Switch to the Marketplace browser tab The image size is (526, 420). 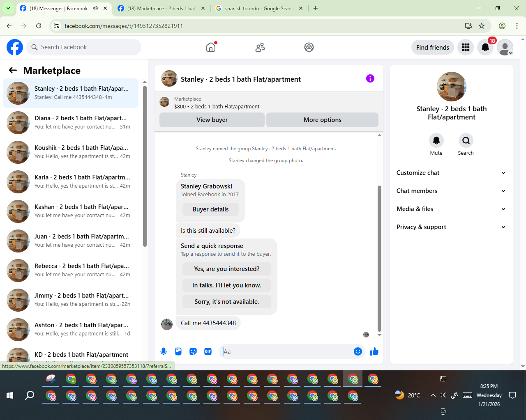tap(161, 8)
